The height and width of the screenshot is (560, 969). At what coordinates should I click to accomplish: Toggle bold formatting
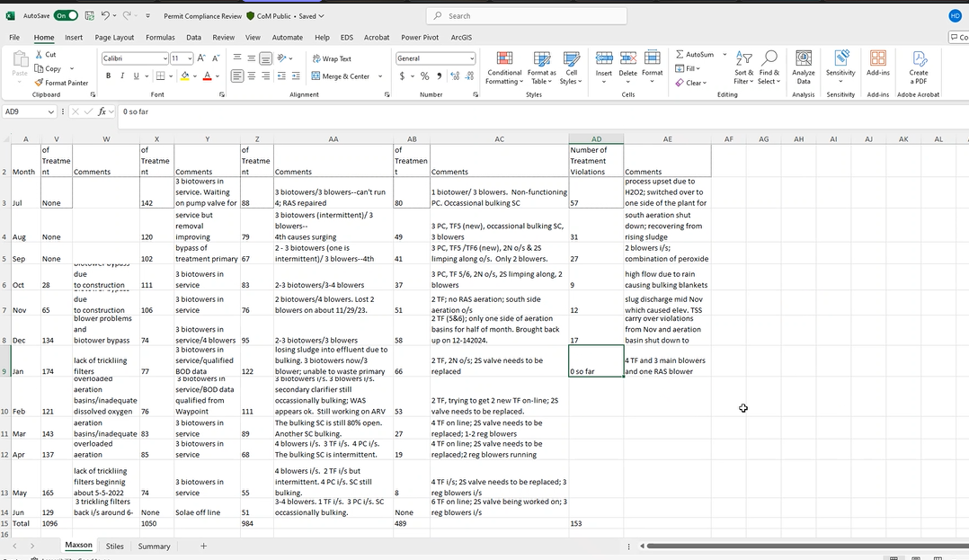tap(109, 76)
